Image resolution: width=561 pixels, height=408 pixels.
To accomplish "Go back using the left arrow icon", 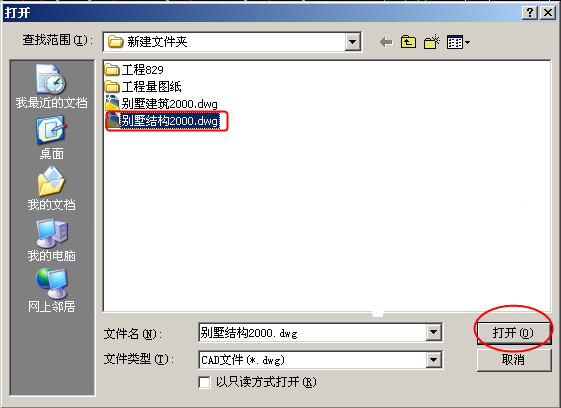I will click(386, 42).
